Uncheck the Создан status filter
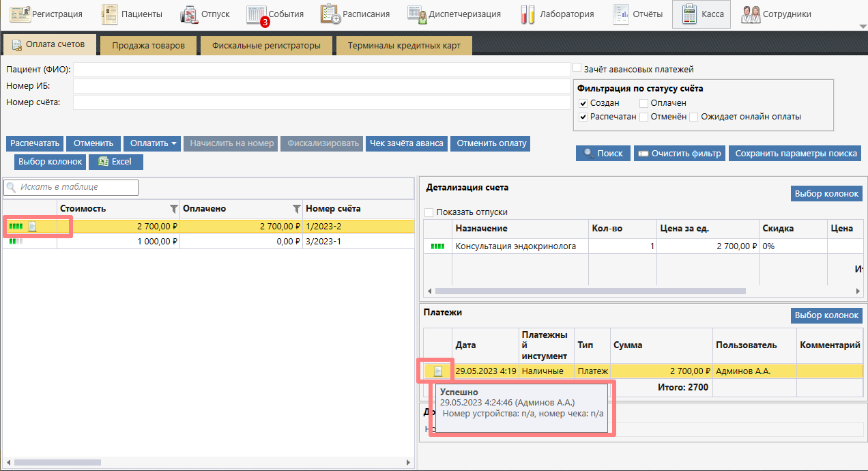The width and height of the screenshot is (868, 471). pyautogui.click(x=583, y=103)
